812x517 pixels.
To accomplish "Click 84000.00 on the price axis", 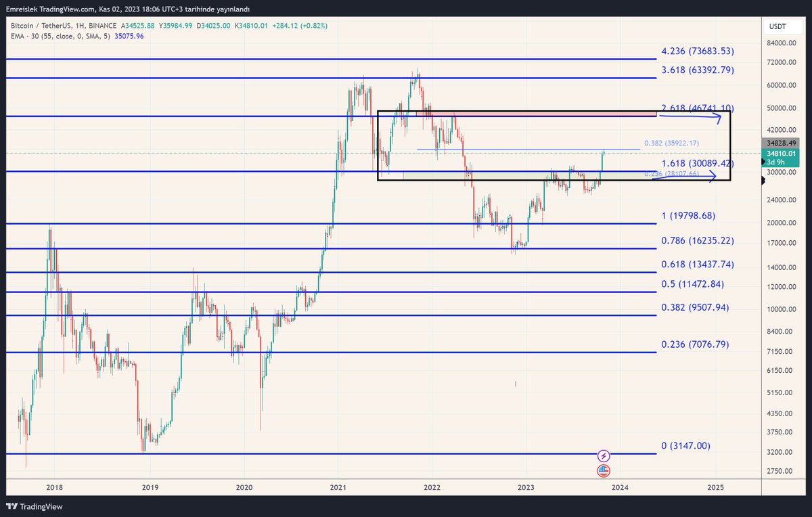I will coord(783,43).
